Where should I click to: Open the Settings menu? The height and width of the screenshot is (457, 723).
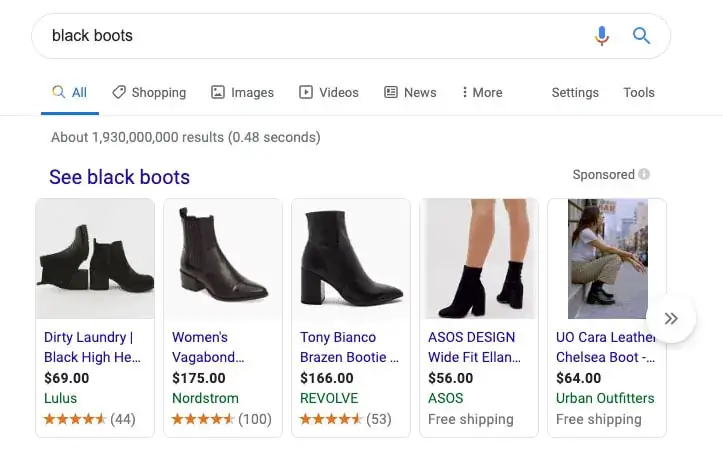(x=575, y=92)
